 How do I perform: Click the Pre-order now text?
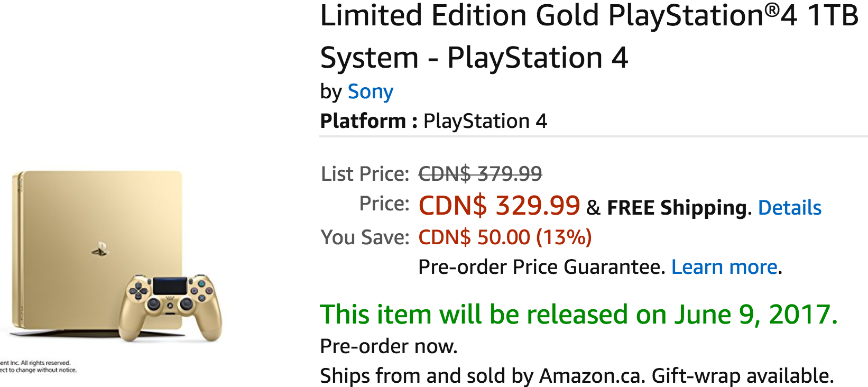(x=389, y=346)
